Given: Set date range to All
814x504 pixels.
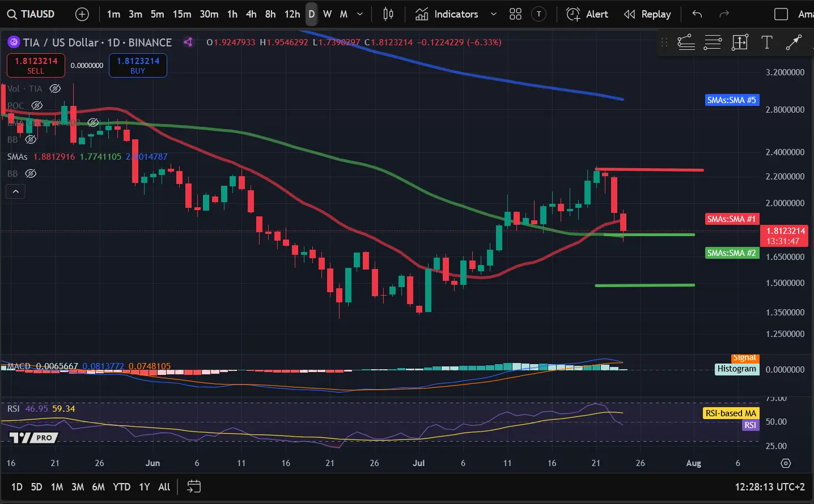Looking at the screenshot, I should click(164, 487).
